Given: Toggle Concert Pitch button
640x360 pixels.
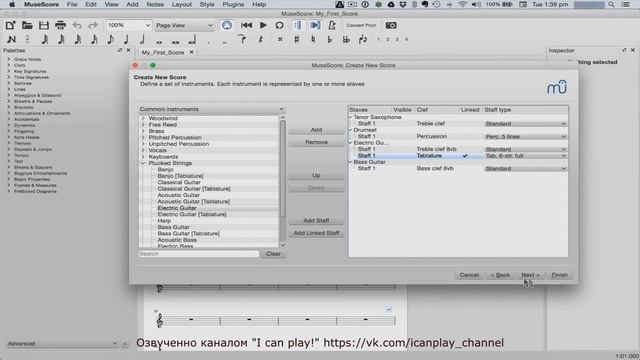Looking at the screenshot, I should point(361,25).
